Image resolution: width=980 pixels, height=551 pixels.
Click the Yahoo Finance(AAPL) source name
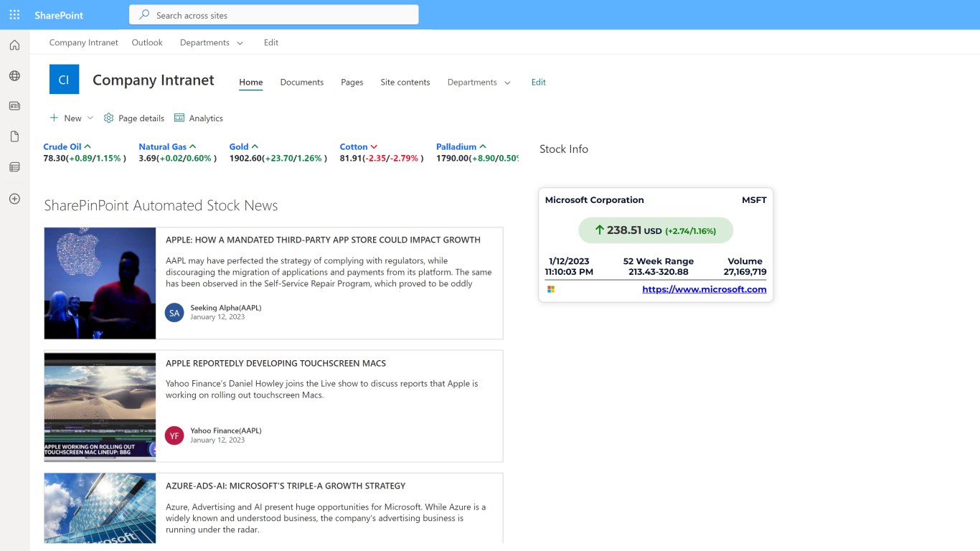226,430
